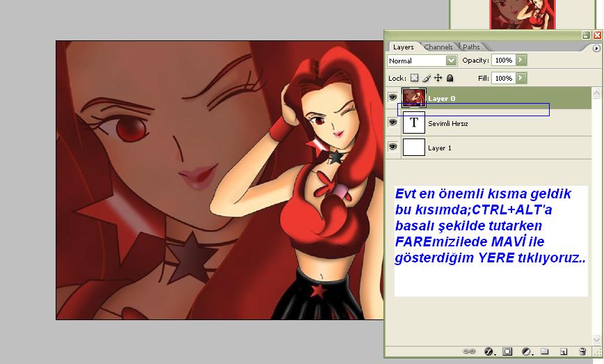
Task: Click the lock all padlock icon
Action: 450,79
